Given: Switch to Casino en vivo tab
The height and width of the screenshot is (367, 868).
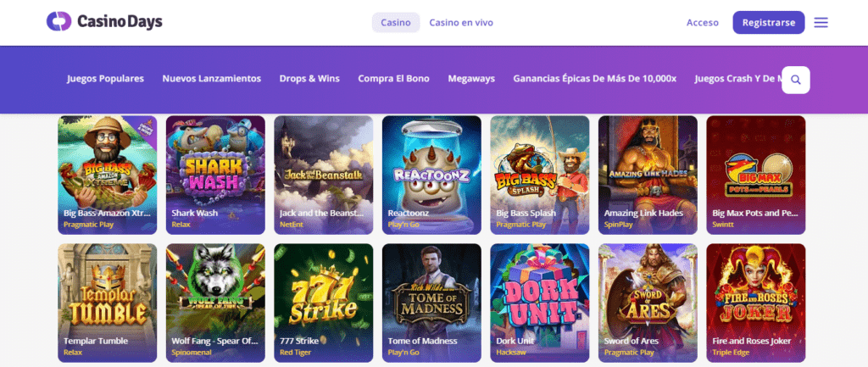Looking at the screenshot, I should (x=461, y=23).
